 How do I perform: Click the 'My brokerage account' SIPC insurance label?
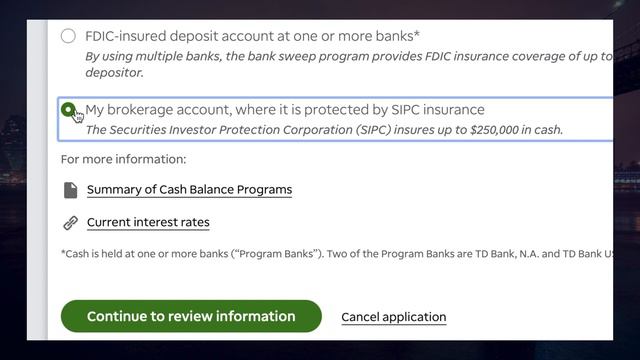point(284,110)
